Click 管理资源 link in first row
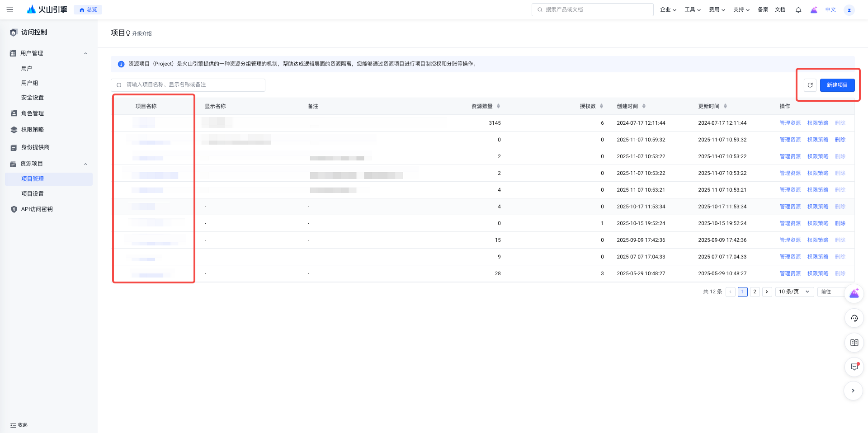The image size is (868, 433). click(x=790, y=123)
